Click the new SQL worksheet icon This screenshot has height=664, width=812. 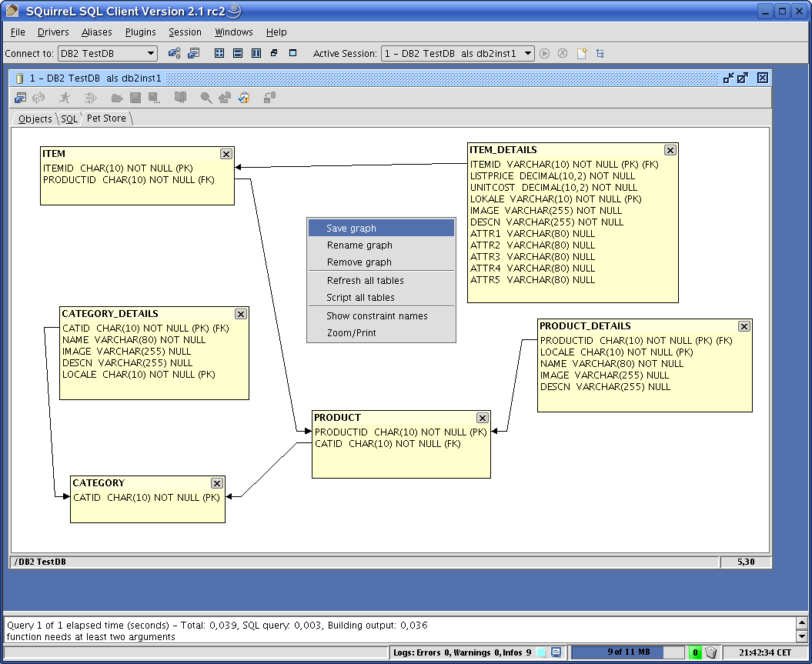583,53
